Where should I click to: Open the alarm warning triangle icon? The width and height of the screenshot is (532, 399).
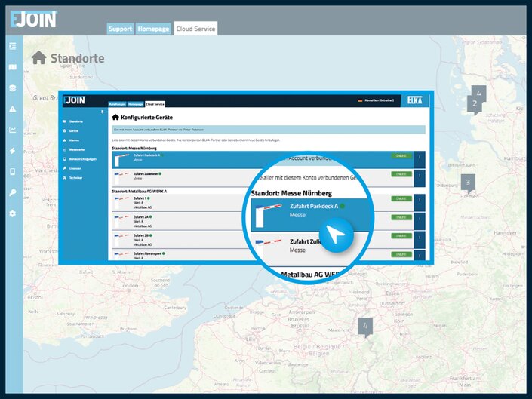[12, 109]
